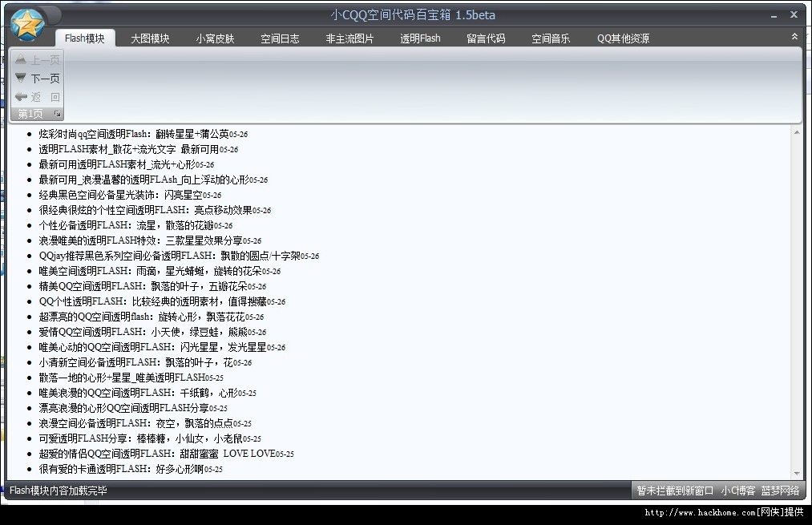Minimize the 小CQQ空间代码百宝箱 window

774,15
